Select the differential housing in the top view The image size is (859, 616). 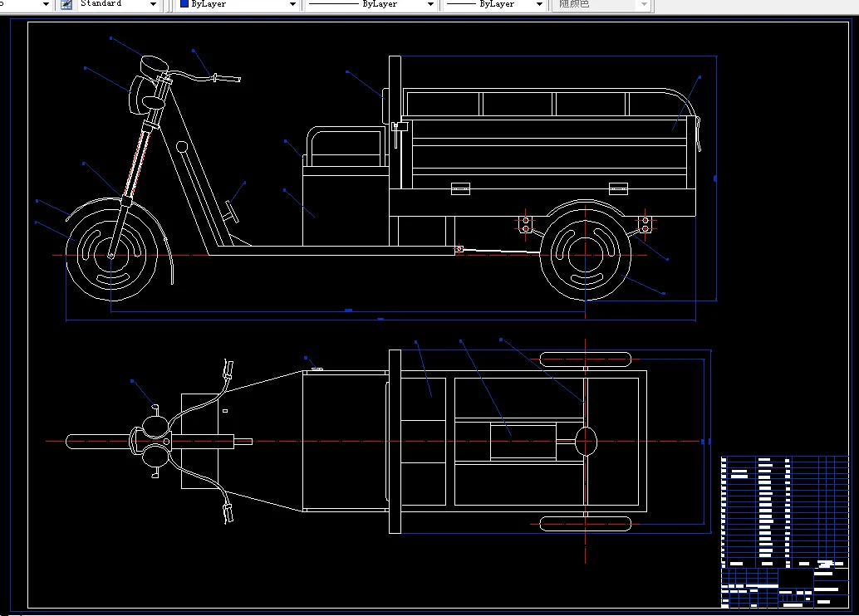(x=586, y=442)
